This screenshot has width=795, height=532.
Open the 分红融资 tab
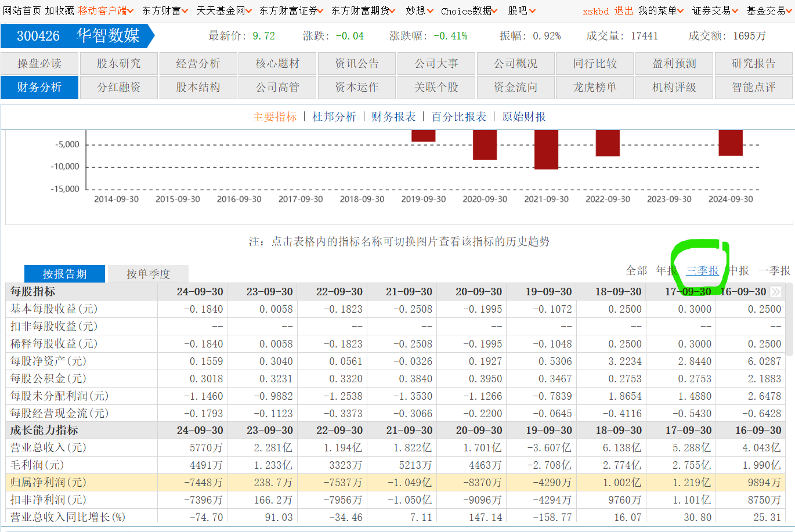click(119, 87)
